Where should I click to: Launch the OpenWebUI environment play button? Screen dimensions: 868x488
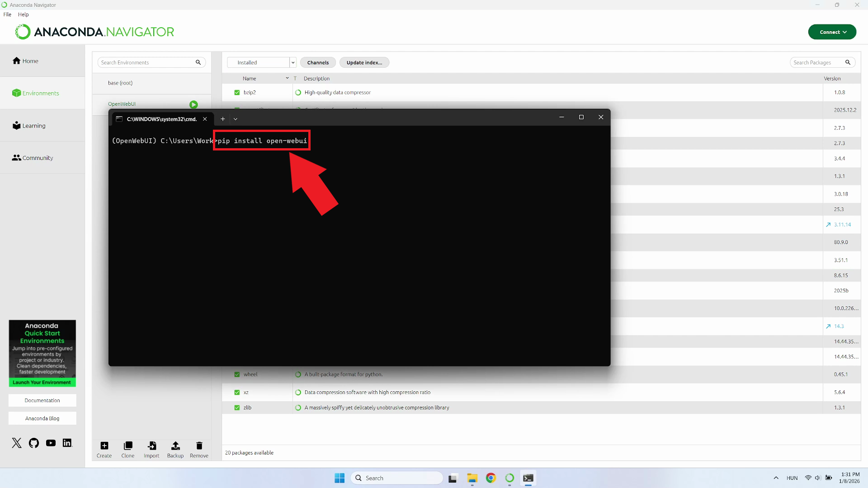[193, 104]
